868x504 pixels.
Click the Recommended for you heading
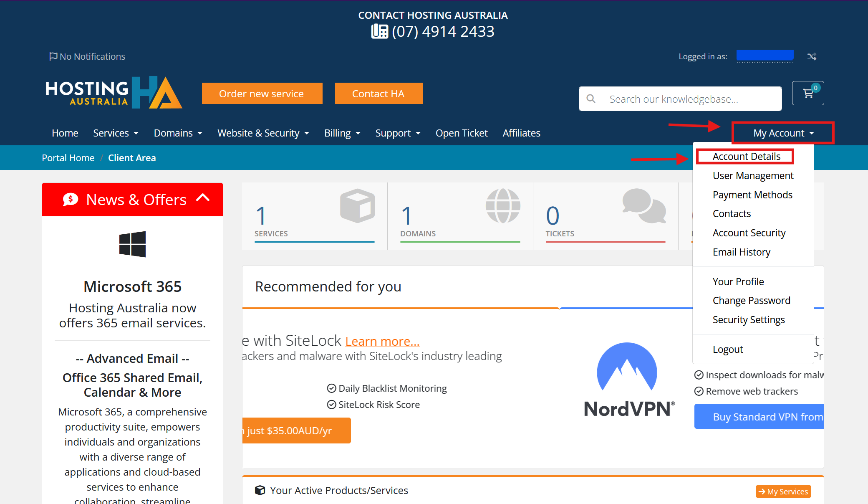tap(328, 286)
